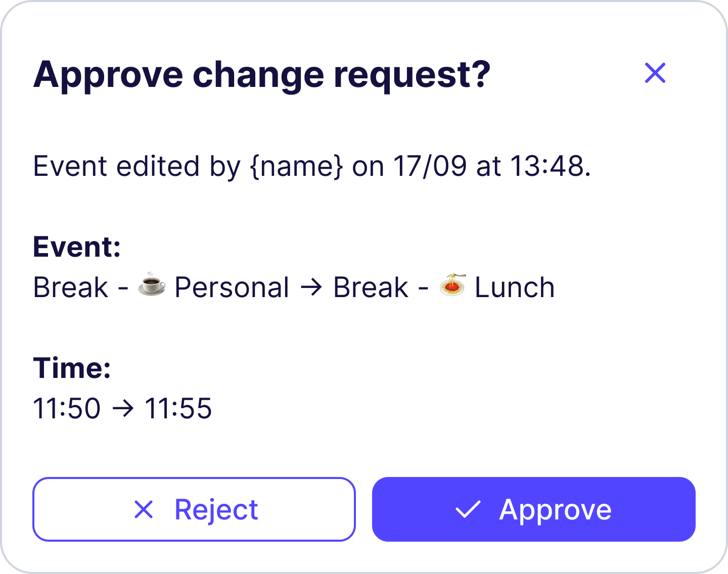Click the word "Lunch" in the event line
This screenshot has height=574, width=728.
coord(515,288)
